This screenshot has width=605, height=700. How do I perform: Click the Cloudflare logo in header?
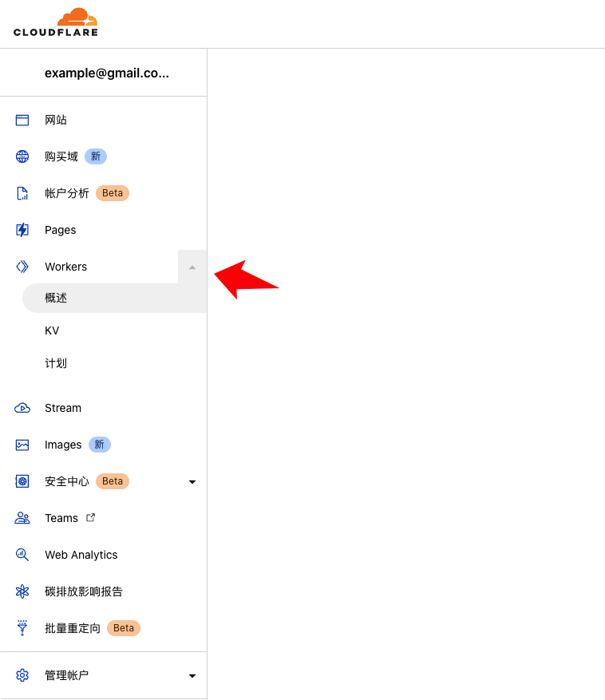pyautogui.click(x=56, y=22)
